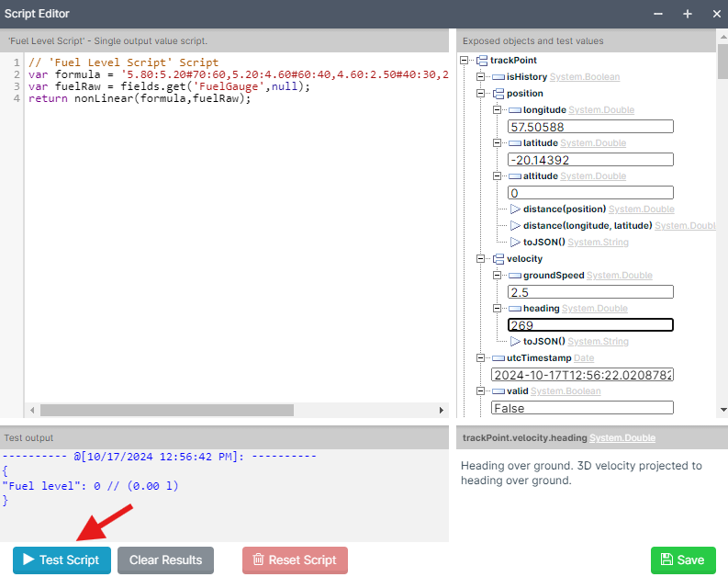Image resolution: width=728 pixels, height=577 pixels.
Task: Edit the altitude value field
Action: point(590,193)
